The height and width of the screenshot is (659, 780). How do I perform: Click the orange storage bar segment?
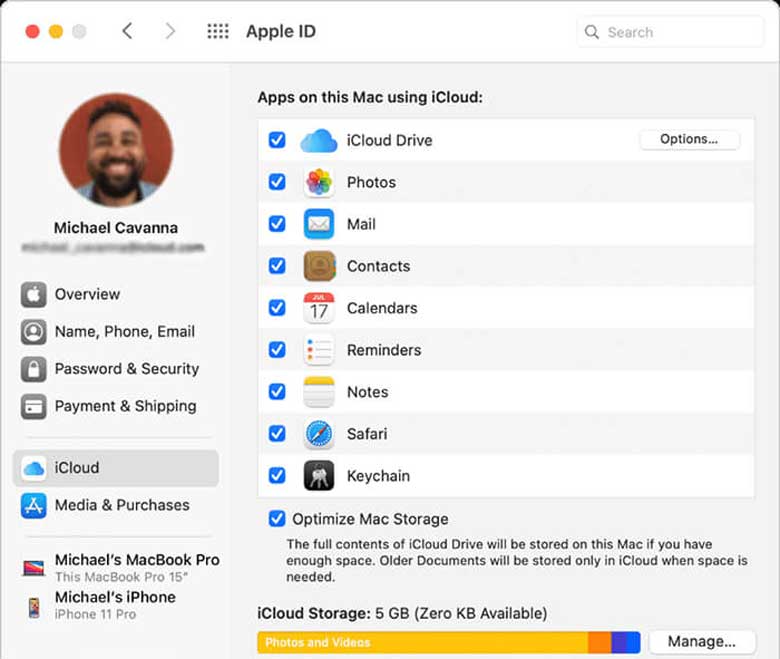pyautogui.click(x=599, y=643)
